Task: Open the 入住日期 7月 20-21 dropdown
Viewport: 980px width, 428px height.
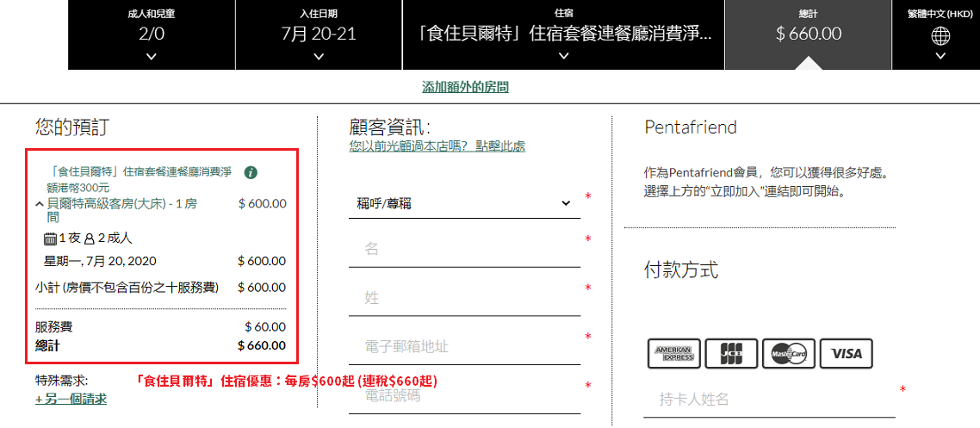Action: tap(319, 34)
